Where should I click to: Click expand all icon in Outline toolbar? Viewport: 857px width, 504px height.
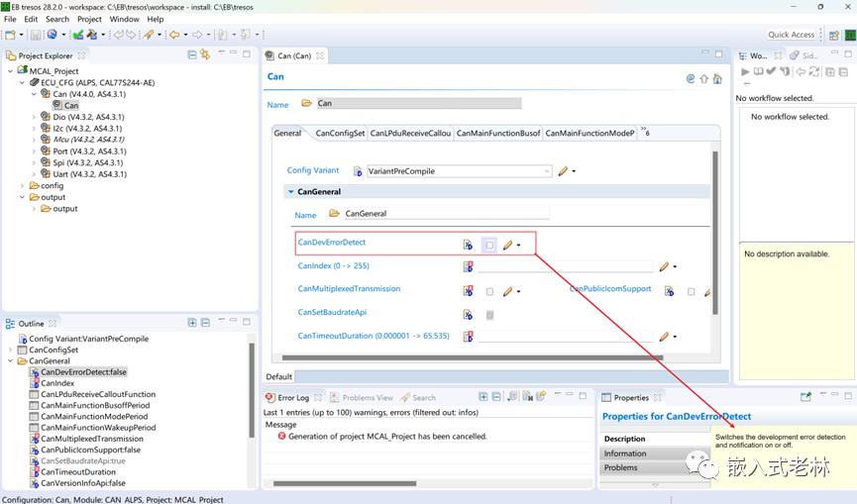tap(192, 323)
